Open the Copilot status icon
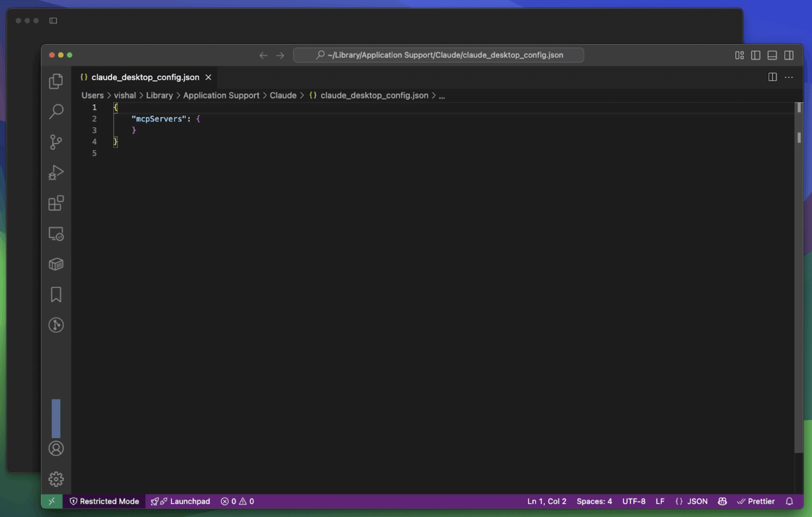Image resolution: width=812 pixels, height=517 pixels. [722, 501]
